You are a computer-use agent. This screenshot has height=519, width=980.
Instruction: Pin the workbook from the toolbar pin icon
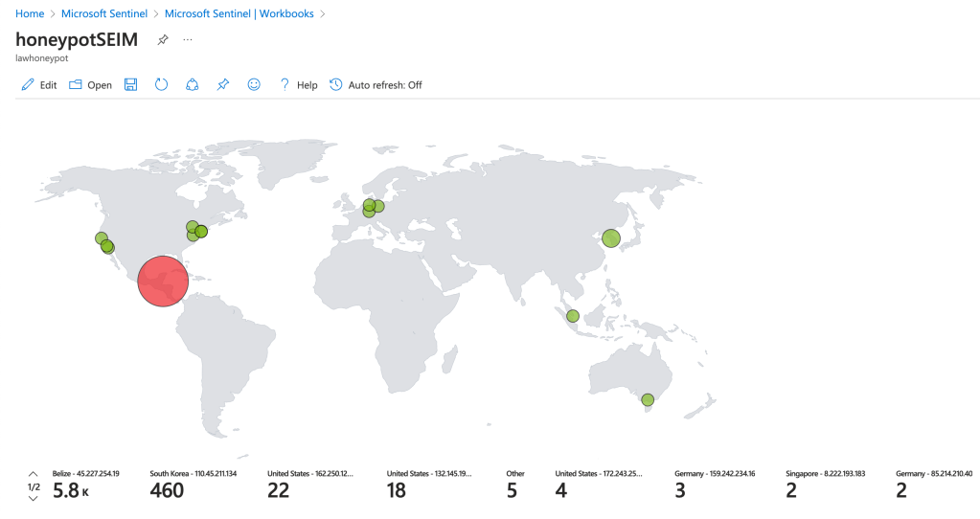(223, 85)
